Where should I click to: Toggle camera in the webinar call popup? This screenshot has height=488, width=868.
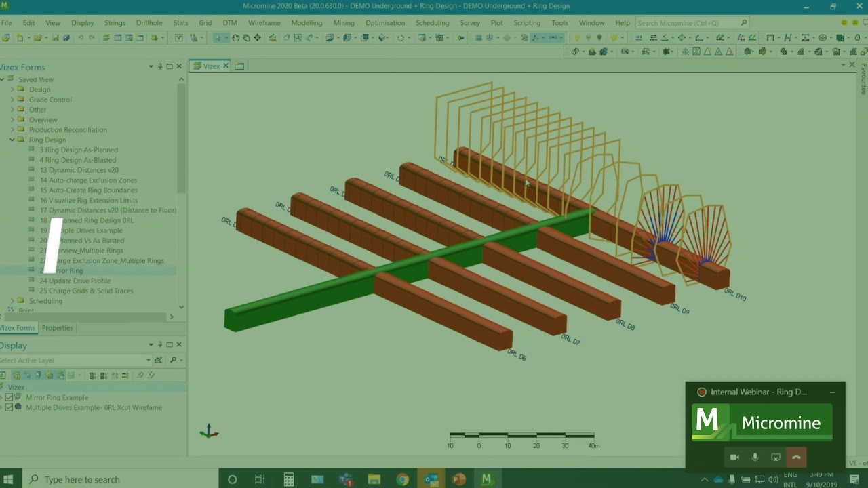(x=734, y=457)
